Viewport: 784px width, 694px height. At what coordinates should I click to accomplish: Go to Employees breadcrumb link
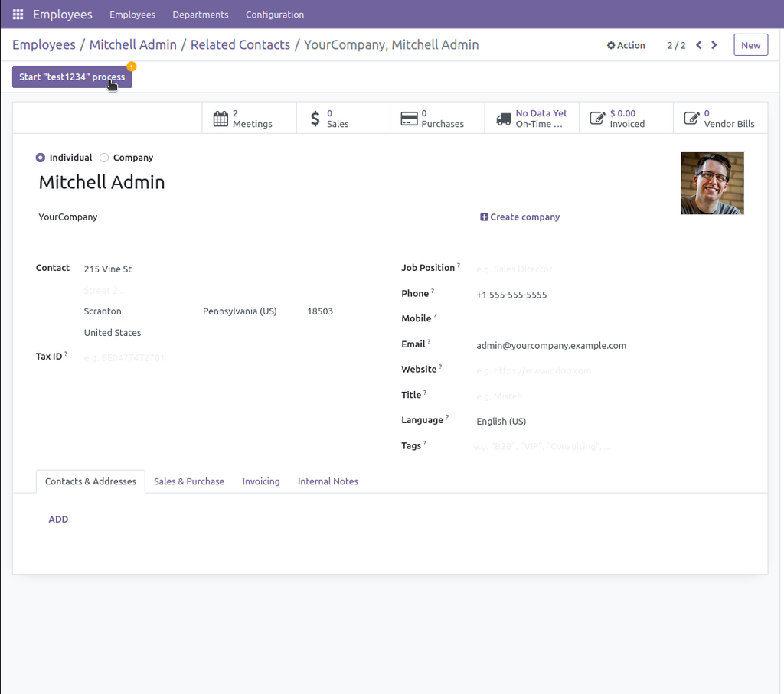click(44, 44)
